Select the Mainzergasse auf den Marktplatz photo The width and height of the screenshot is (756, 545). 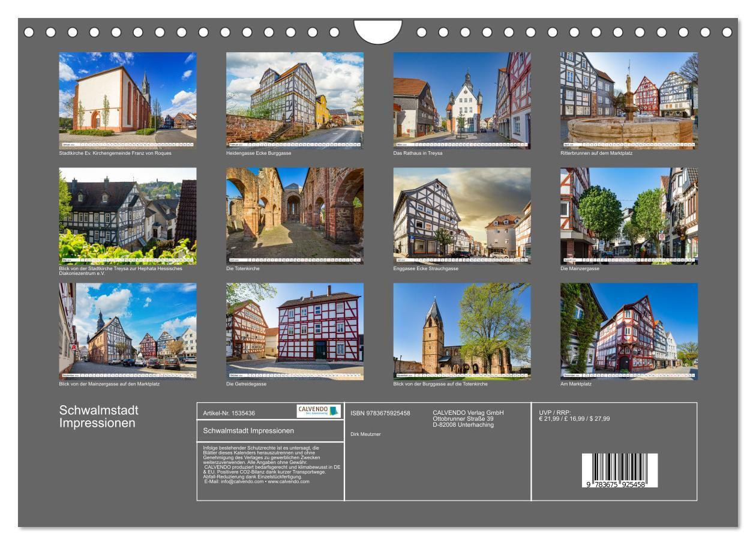[128, 331]
